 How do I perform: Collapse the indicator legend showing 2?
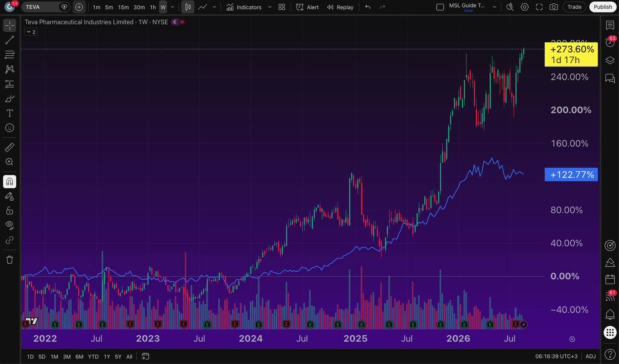tap(31, 32)
